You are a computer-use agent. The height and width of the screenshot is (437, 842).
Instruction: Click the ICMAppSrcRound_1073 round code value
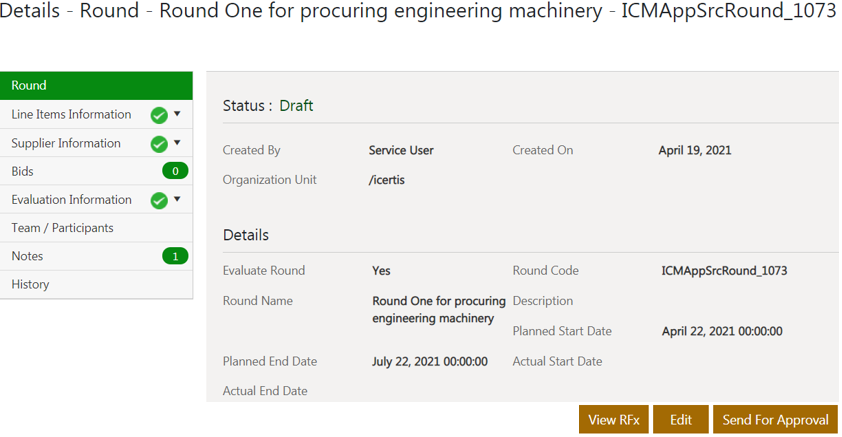pos(724,270)
